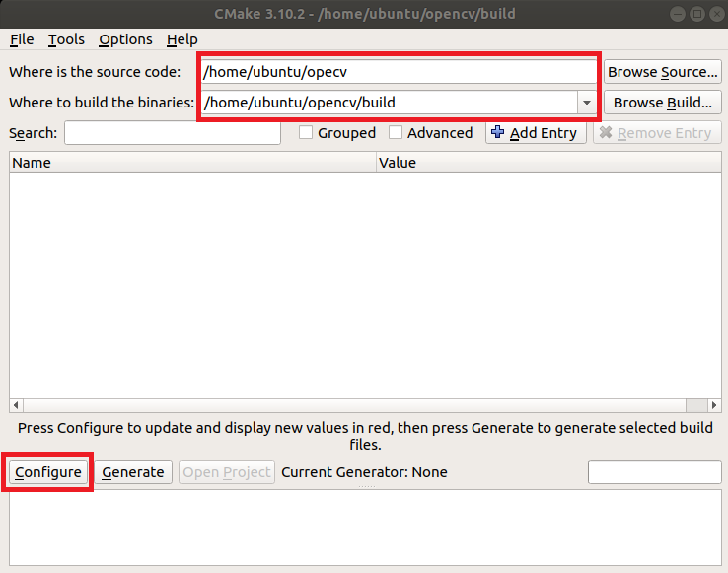
Task: Sort by the Value column header
Action: (548, 163)
